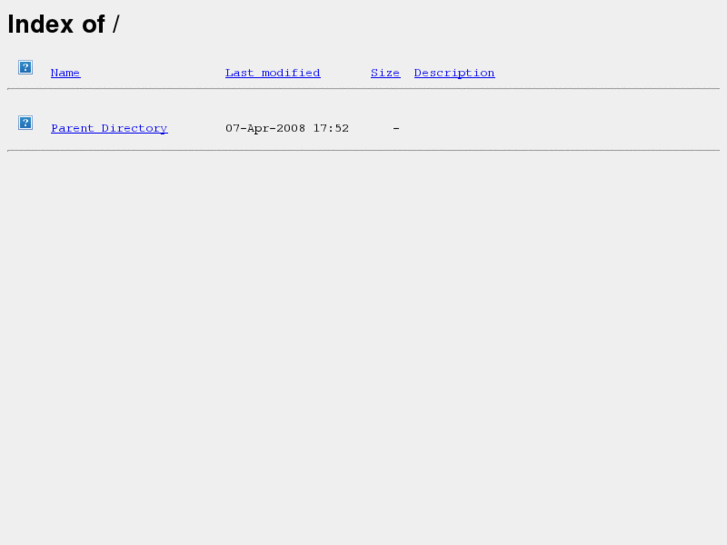Sort by the Description column header
Image resolution: width=727 pixels, height=545 pixels.
(454, 73)
